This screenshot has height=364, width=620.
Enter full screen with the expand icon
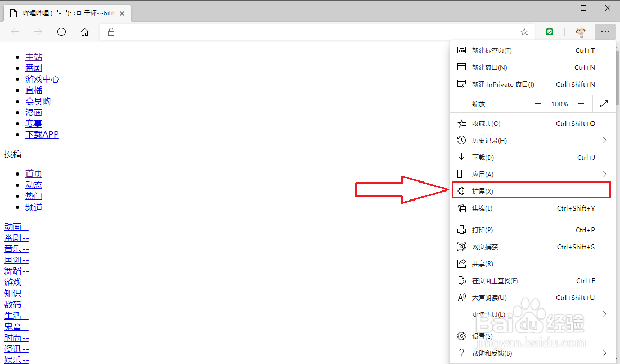pos(604,104)
